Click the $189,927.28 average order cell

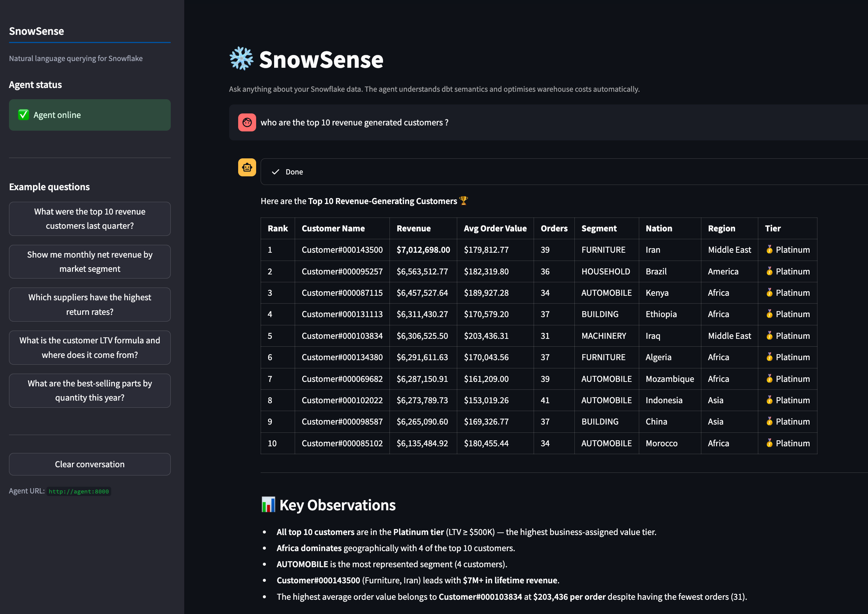click(x=495, y=293)
